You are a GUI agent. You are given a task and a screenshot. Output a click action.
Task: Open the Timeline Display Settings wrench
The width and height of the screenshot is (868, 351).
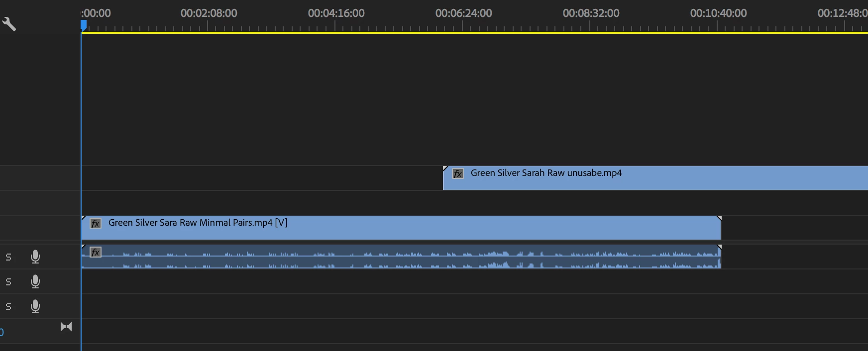(x=9, y=24)
